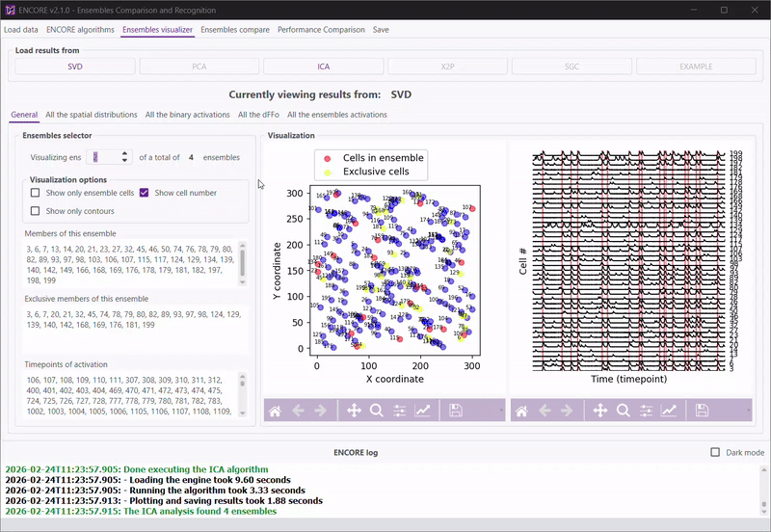The width and height of the screenshot is (771, 532).
Task: Click the Visualizing ens number field
Action: [x=103, y=157]
